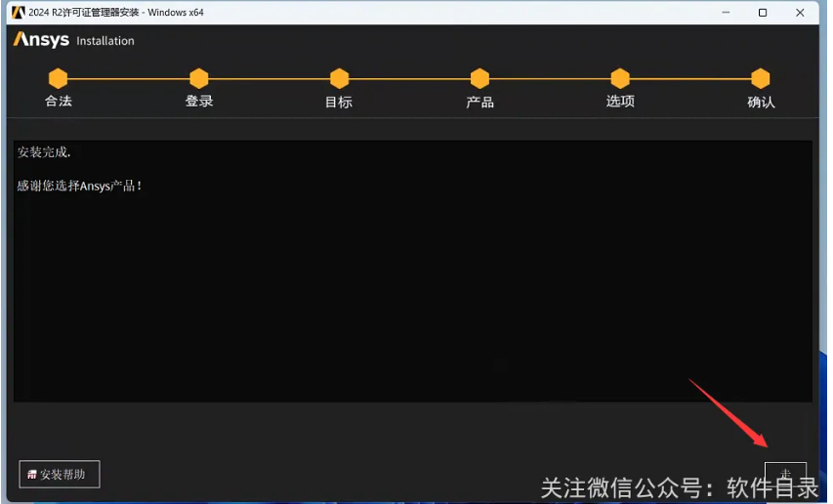This screenshot has height=504, width=833.
Task: Maximize the installer window
Action: point(763,12)
